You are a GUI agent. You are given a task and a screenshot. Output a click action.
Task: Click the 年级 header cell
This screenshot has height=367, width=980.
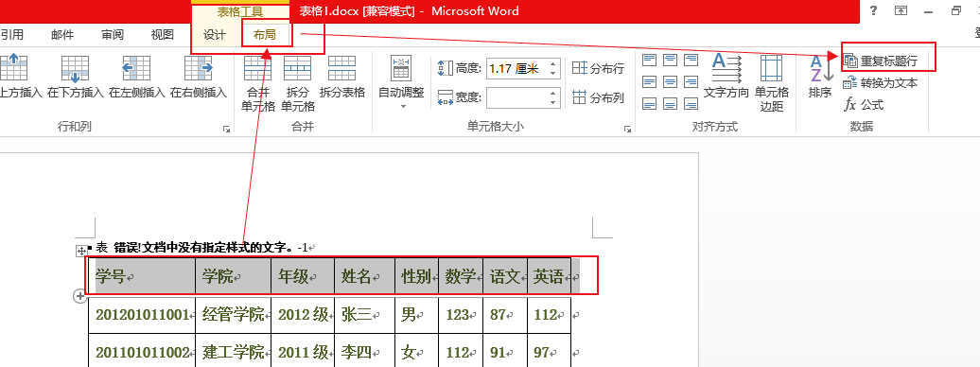click(x=303, y=275)
